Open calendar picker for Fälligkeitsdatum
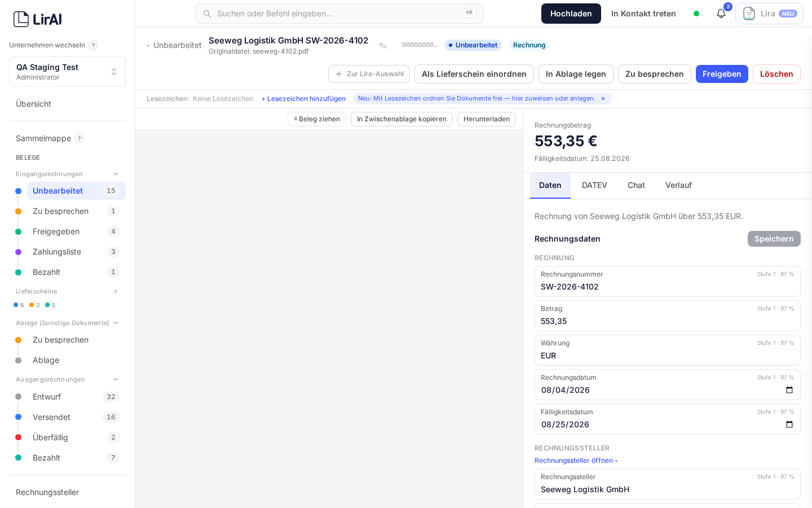The image size is (812, 508). [x=789, y=424]
